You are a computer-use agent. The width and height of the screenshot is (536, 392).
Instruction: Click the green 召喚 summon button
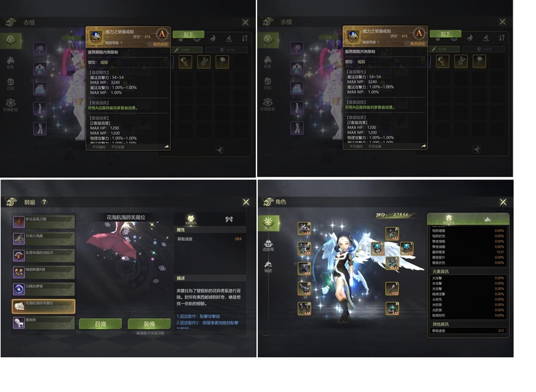coord(100,324)
